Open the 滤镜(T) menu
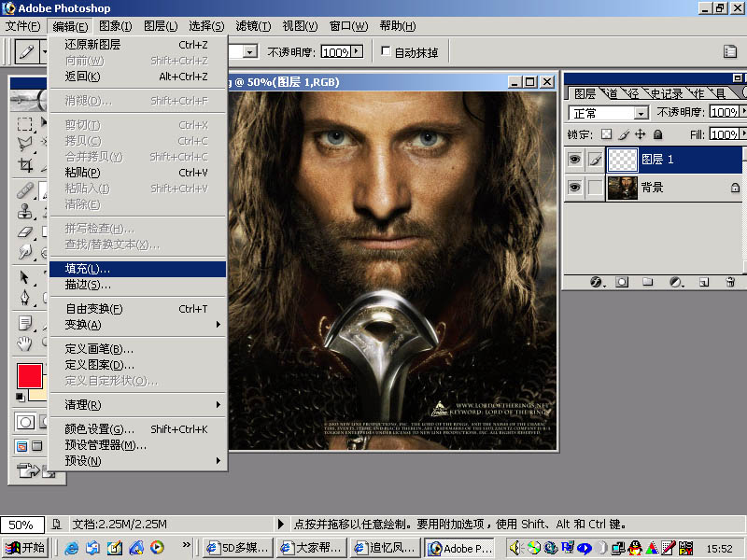 click(253, 26)
